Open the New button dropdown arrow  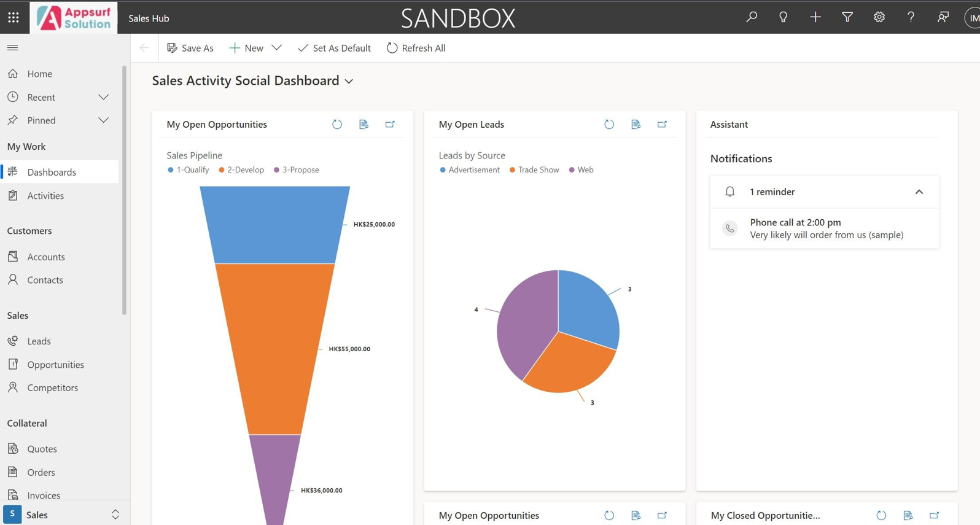pos(276,48)
